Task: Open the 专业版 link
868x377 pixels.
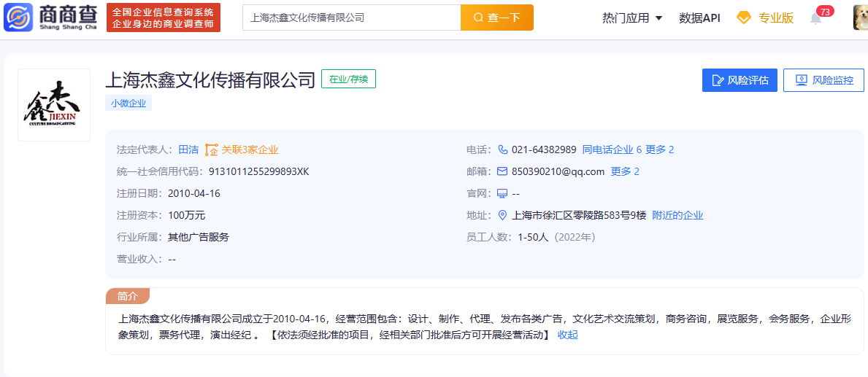Action: click(x=775, y=18)
